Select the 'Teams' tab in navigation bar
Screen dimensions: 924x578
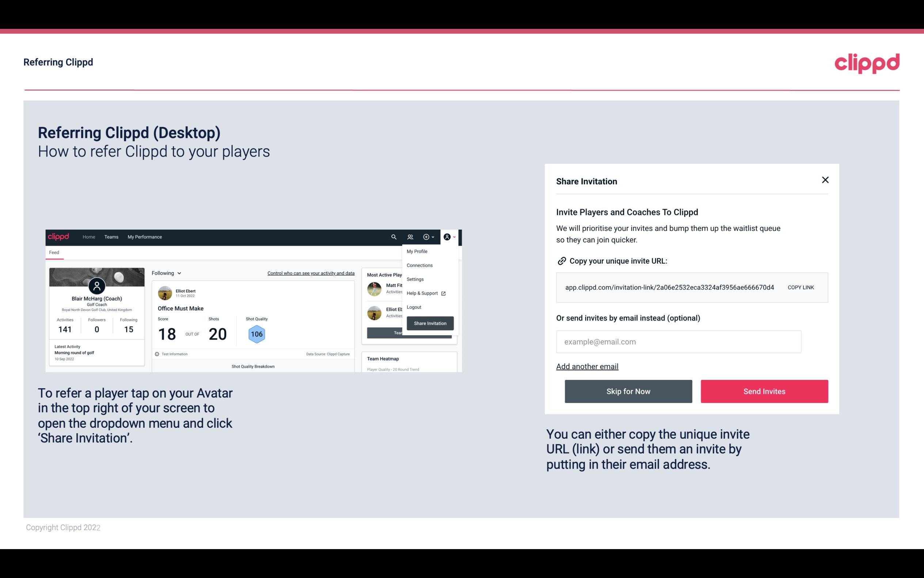(x=111, y=237)
